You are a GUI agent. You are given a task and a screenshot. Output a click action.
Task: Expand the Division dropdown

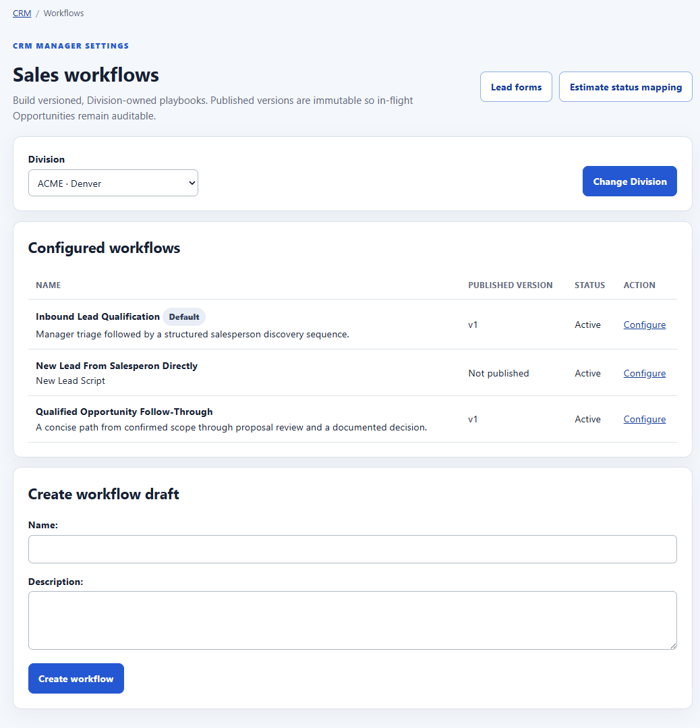point(113,183)
